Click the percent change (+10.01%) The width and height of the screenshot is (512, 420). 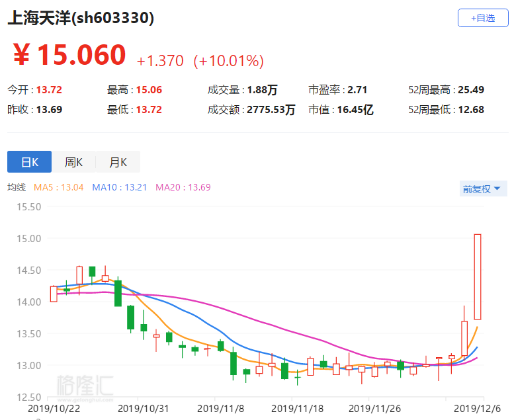coord(229,61)
